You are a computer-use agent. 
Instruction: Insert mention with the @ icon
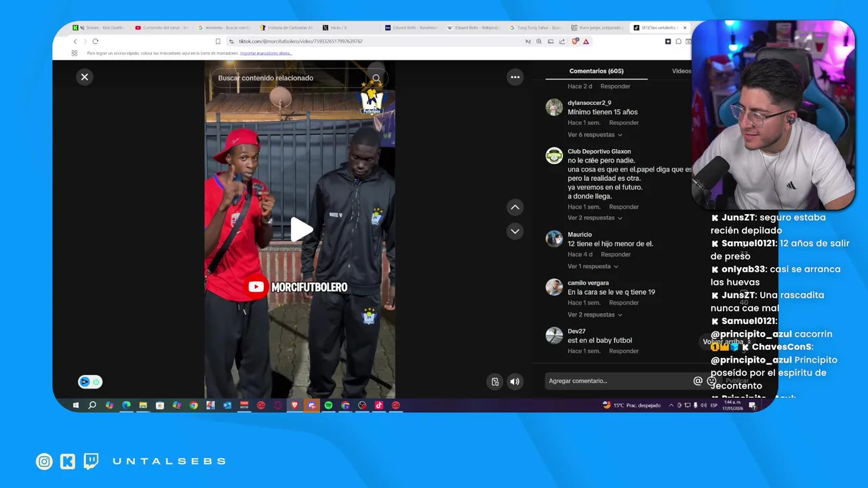(x=697, y=381)
